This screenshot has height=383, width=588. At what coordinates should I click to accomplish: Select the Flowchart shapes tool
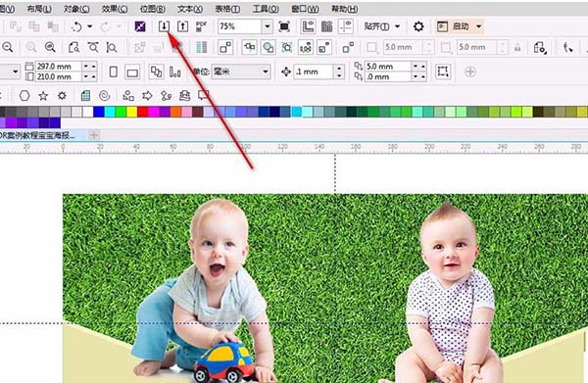click(166, 96)
